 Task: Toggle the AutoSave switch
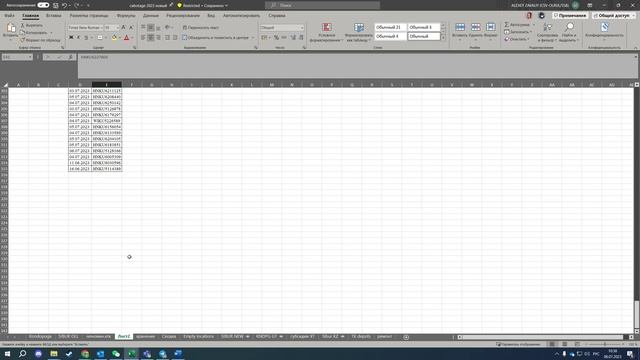pos(43,5)
